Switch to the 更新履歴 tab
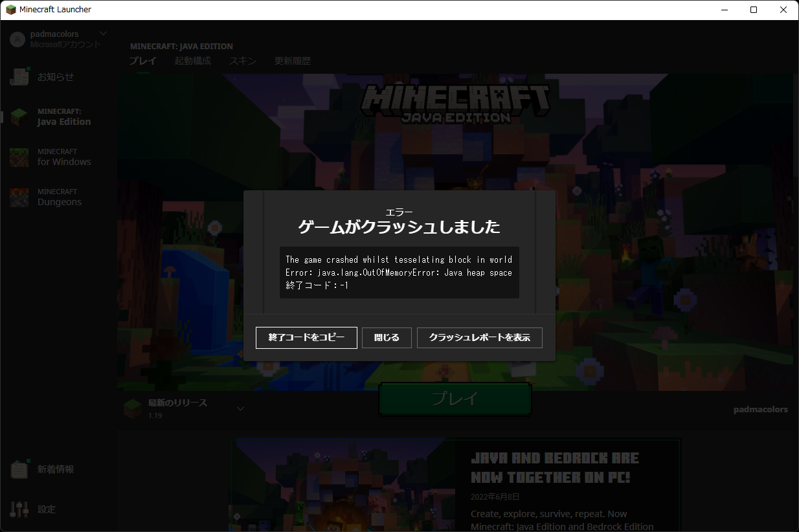 tap(293, 61)
